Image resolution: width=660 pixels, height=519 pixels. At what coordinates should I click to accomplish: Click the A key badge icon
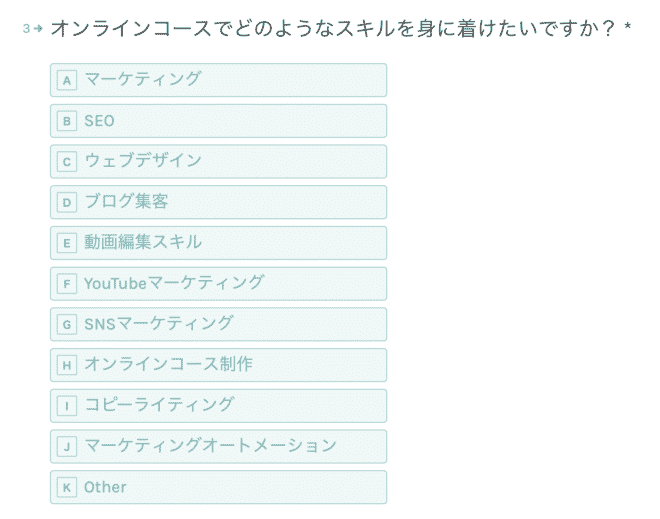67,80
